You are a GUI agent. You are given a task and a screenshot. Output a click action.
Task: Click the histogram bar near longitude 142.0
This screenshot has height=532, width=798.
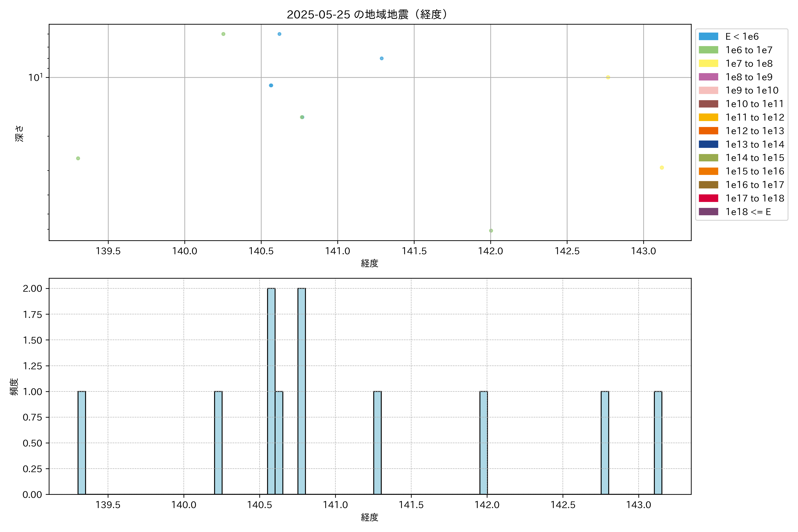pos(483,443)
